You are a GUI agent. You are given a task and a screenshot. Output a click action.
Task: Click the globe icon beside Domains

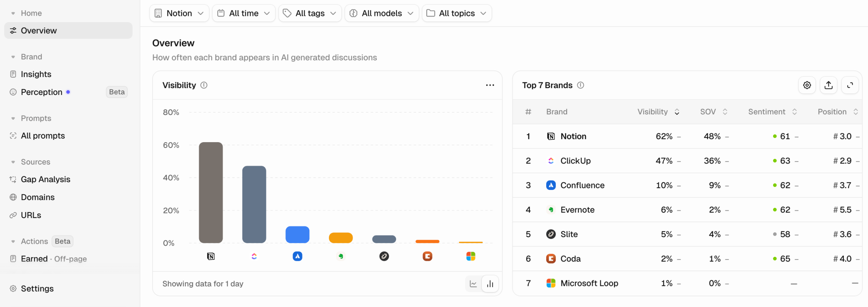[13, 197]
